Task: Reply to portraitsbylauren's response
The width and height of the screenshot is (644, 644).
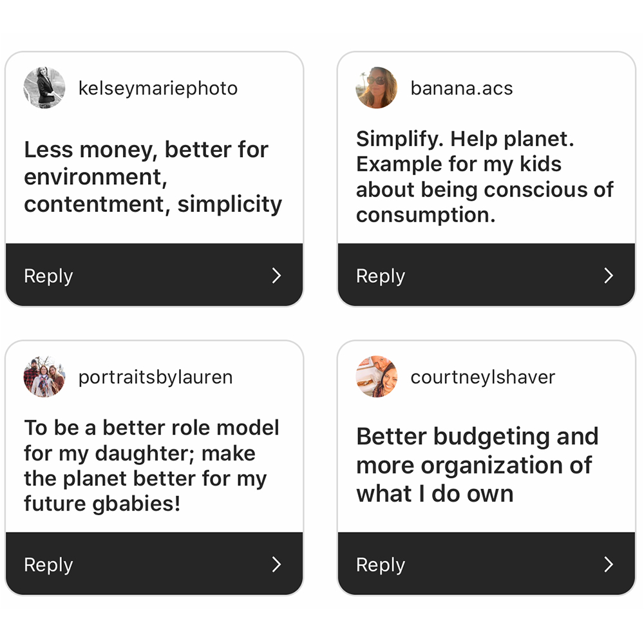Action: coord(155,563)
